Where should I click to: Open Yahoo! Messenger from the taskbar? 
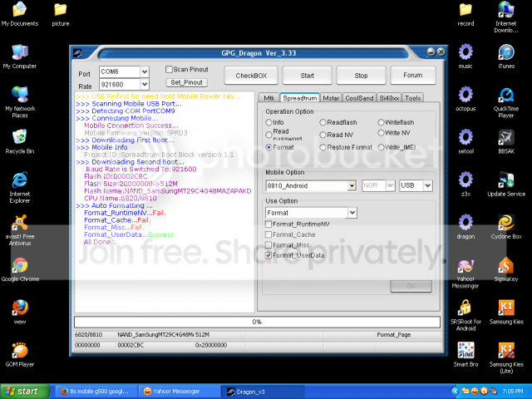click(x=179, y=391)
